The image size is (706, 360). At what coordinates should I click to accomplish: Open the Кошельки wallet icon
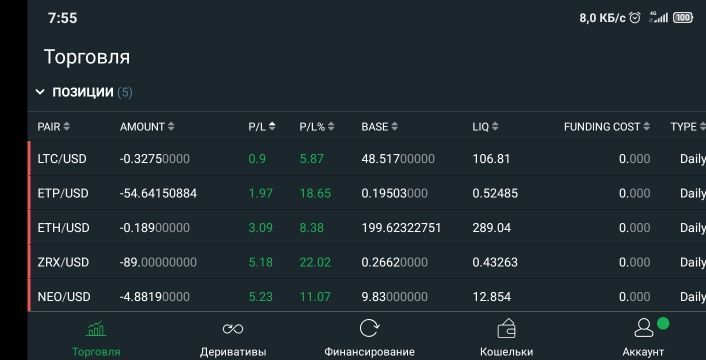tap(507, 328)
